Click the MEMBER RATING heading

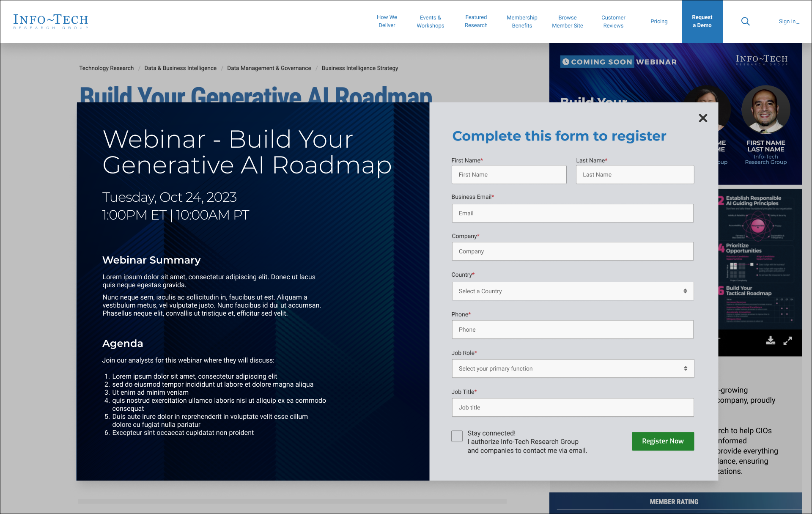click(674, 502)
